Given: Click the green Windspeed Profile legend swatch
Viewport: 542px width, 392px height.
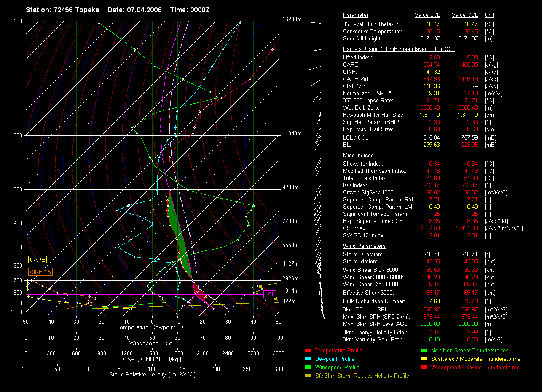Looking at the screenshot, I should pos(308,368).
